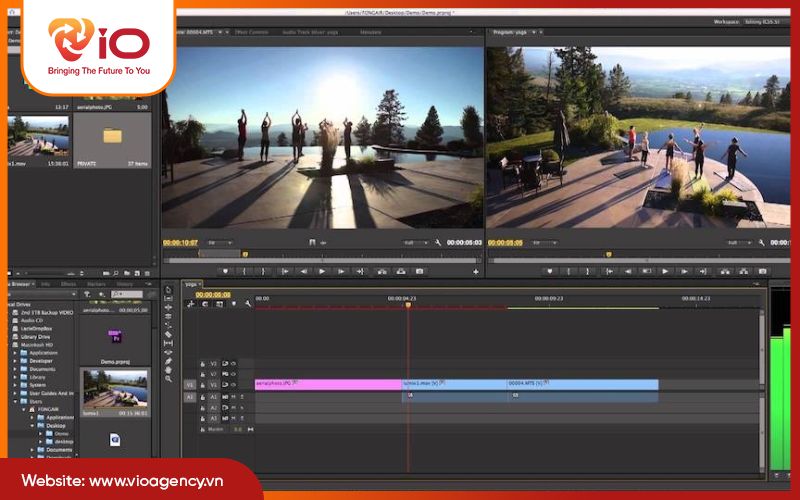This screenshot has width=800, height=500.
Task: Mute audio track A3
Action: (x=233, y=418)
